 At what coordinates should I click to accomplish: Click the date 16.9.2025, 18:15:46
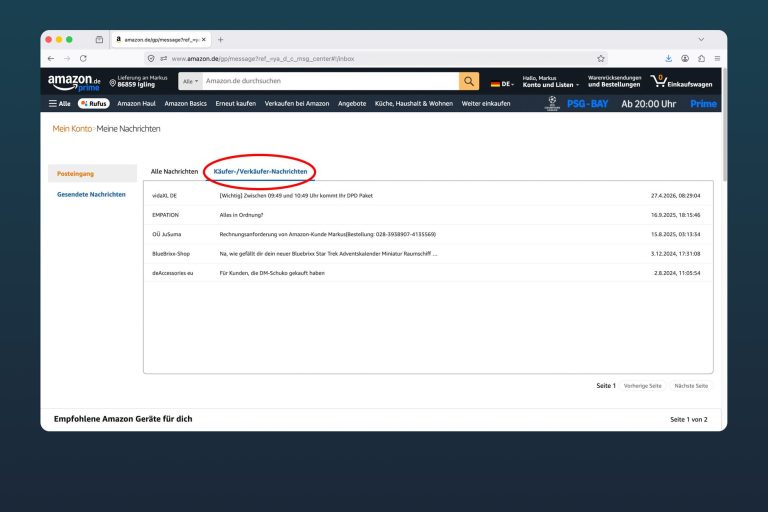(x=675, y=215)
